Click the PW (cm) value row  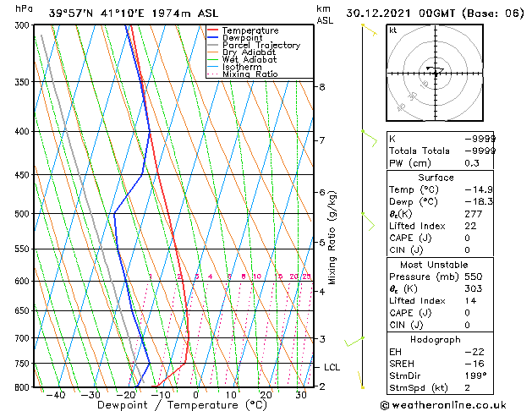tap(440, 163)
